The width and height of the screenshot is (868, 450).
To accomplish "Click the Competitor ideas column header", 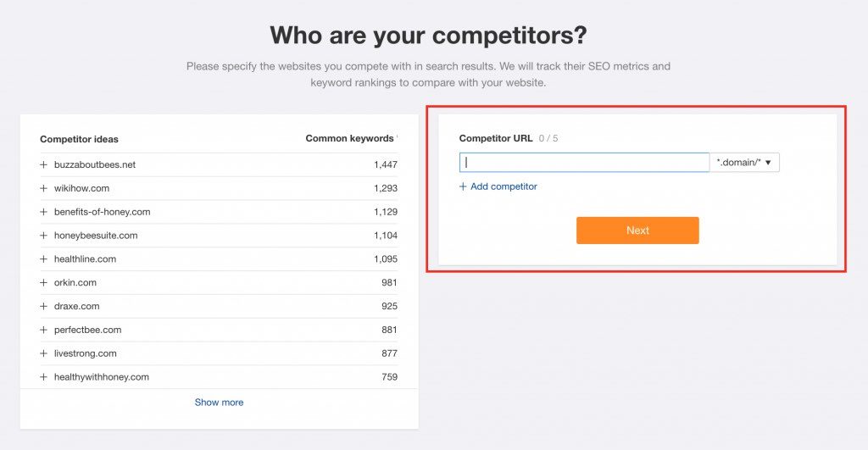I will (79, 139).
